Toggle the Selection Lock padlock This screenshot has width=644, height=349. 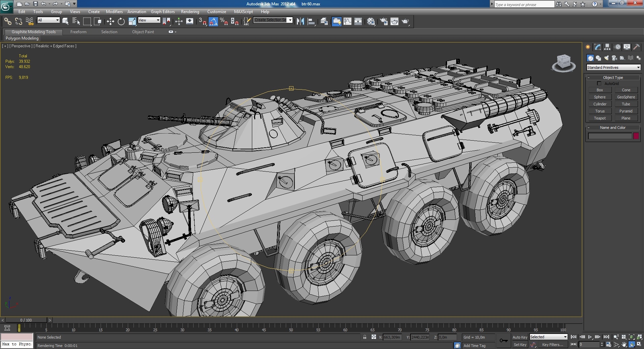pyautogui.click(x=365, y=337)
